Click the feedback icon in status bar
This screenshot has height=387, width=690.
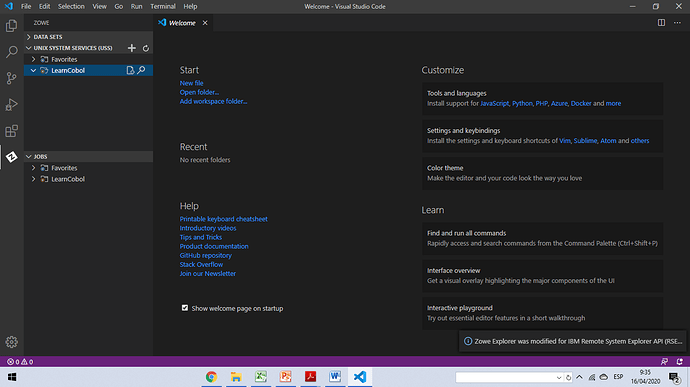pos(664,361)
